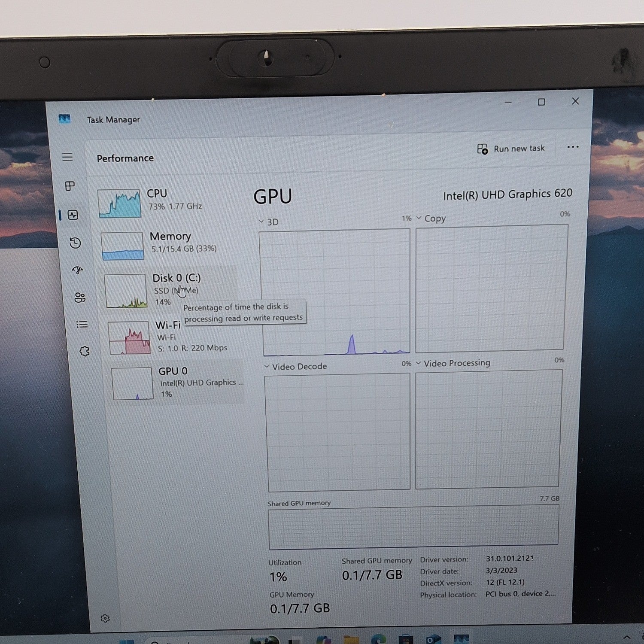Click the Shared GPU memory graph

(x=413, y=527)
